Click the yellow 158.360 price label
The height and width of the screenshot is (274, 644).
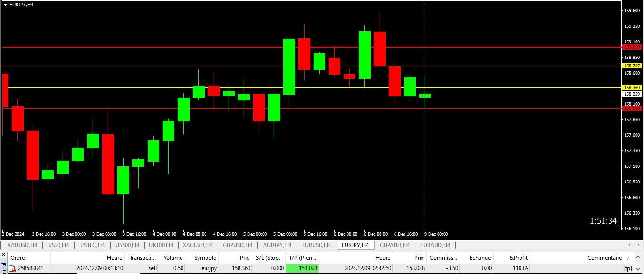632,87
